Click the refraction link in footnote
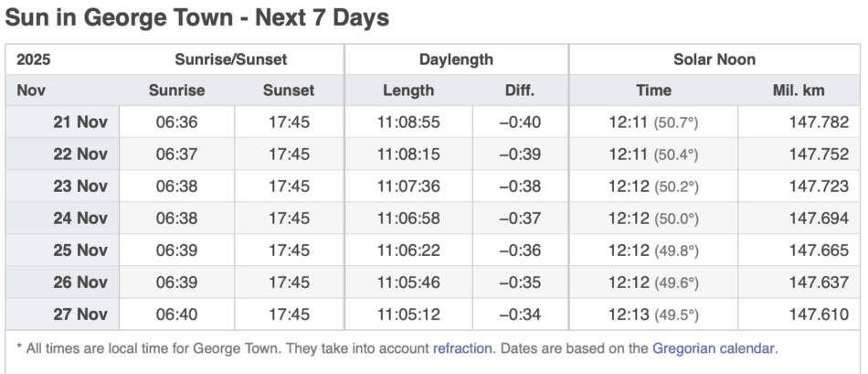The width and height of the screenshot is (868, 374). coord(463,348)
